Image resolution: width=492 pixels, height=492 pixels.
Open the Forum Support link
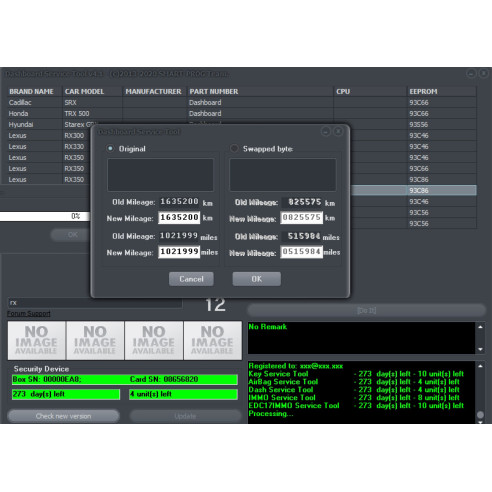[x=29, y=314]
